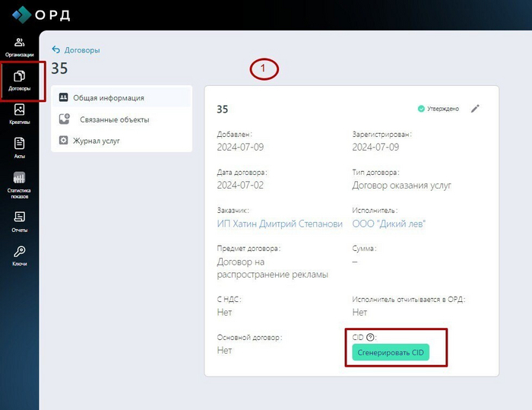Screen dimensions: 532x410
Task: Click the pencil edit icon on contract card
Action: [475, 108]
